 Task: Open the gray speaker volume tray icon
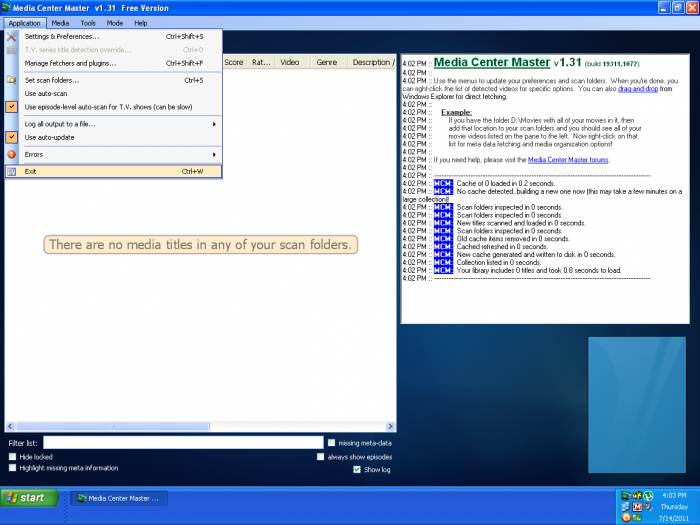point(648,507)
